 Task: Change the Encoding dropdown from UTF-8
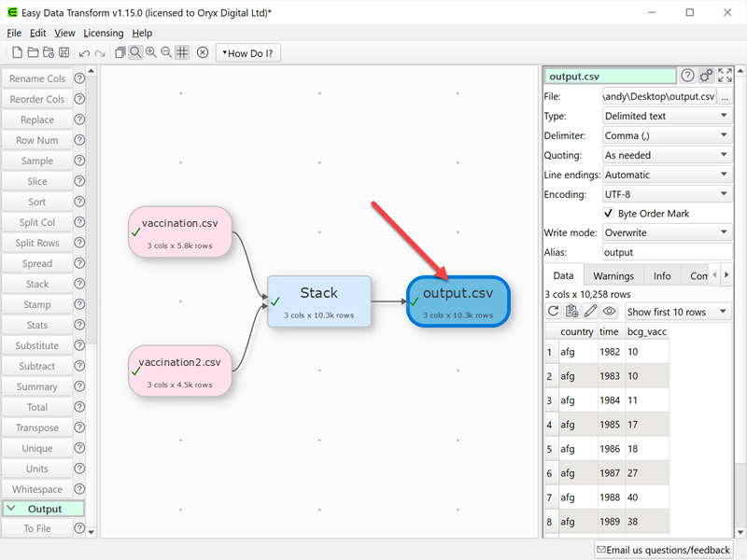coord(667,194)
